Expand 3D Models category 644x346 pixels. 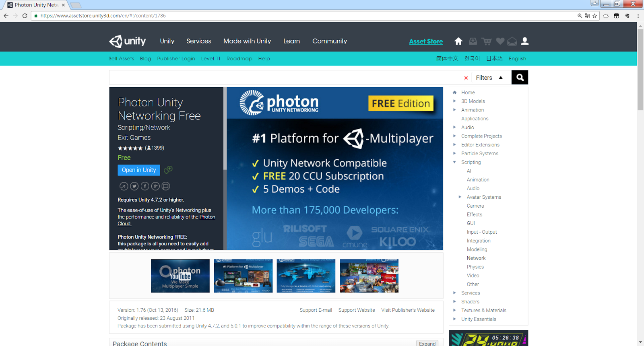click(454, 101)
